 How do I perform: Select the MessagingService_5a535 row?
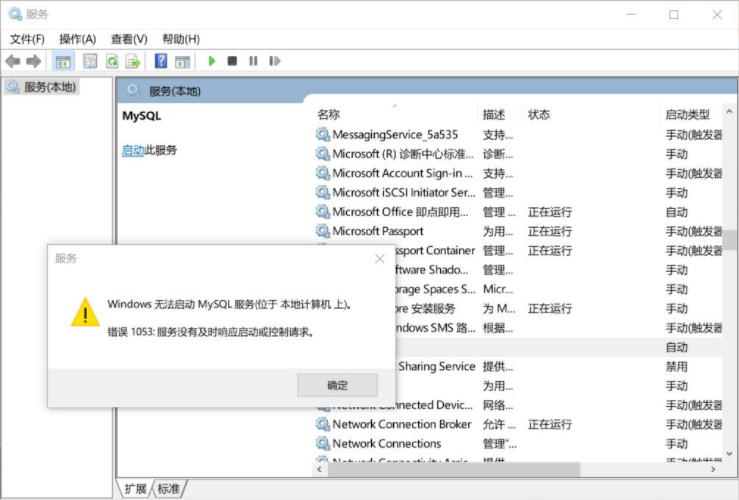click(x=518, y=135)
